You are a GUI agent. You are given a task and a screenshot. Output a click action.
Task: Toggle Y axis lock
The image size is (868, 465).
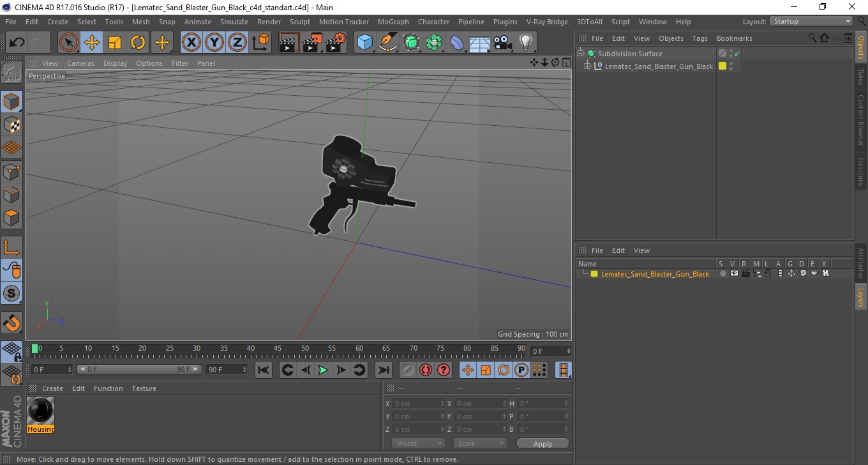pyautogui.click(x=214, y=43)
